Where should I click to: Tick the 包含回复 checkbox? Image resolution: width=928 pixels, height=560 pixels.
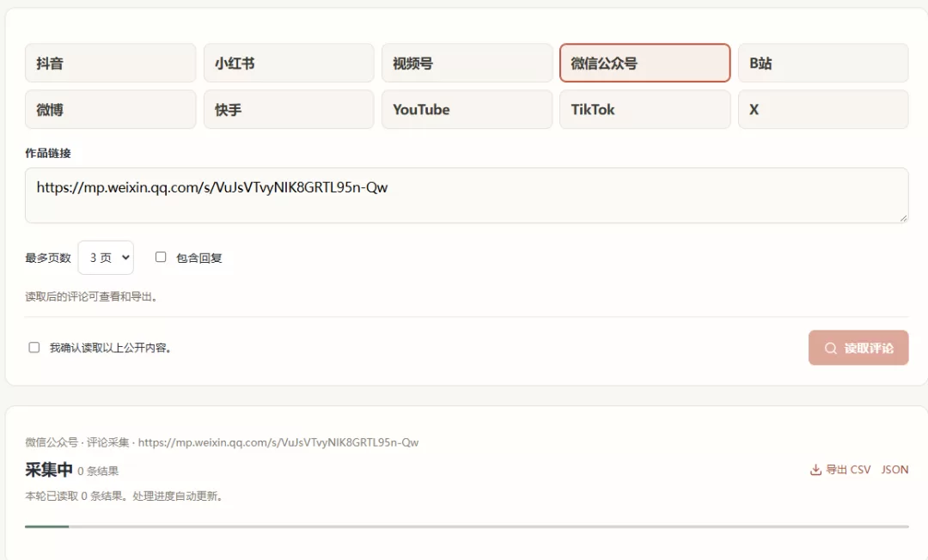tap(161, 257)
